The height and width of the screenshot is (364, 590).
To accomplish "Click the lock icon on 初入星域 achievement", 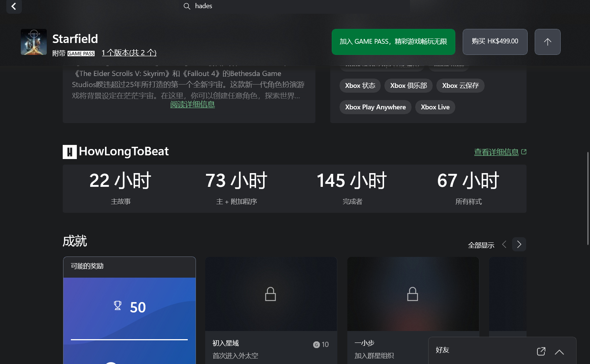I will (x=271, y=294).
